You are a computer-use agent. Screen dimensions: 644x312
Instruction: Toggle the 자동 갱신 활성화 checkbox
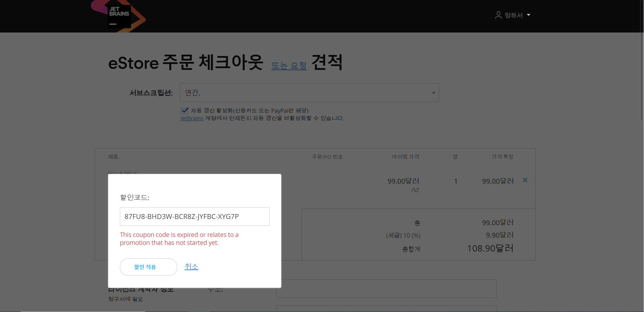pos(184,111)
